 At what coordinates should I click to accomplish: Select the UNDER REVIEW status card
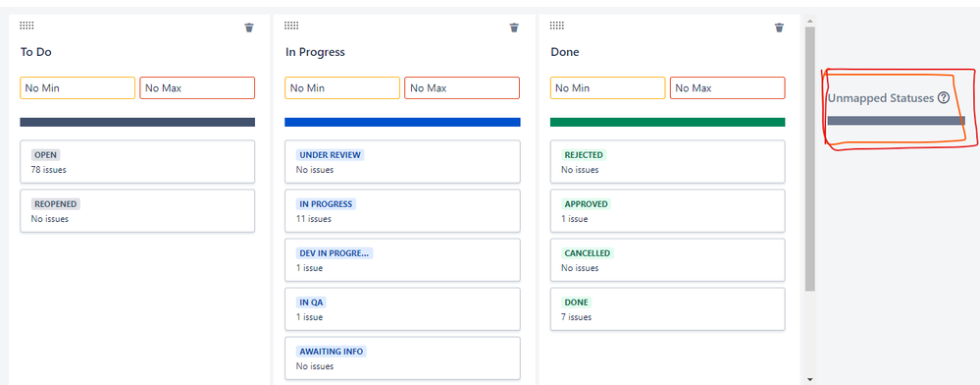coord(402,161)
